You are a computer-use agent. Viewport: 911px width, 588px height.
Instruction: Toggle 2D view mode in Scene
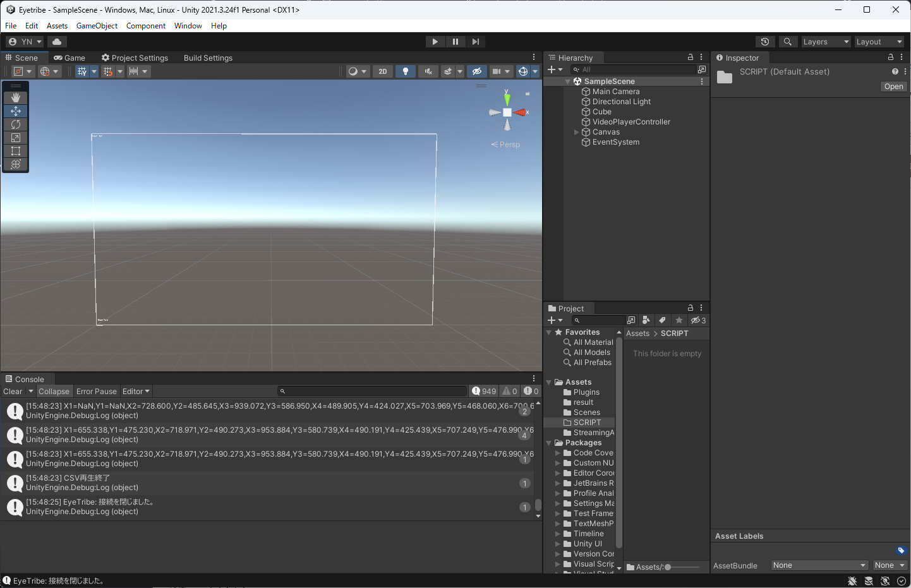tap(383, 71)
